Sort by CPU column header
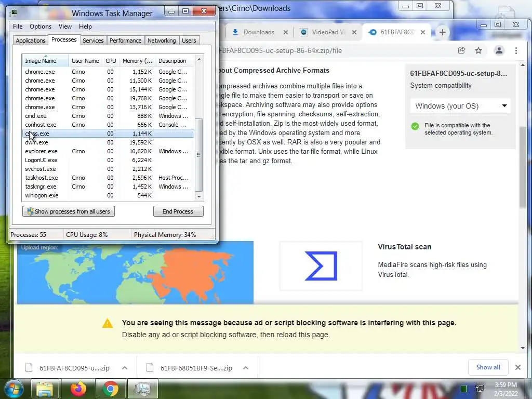The width and height of the screenshot is (532, 399). 111,61
